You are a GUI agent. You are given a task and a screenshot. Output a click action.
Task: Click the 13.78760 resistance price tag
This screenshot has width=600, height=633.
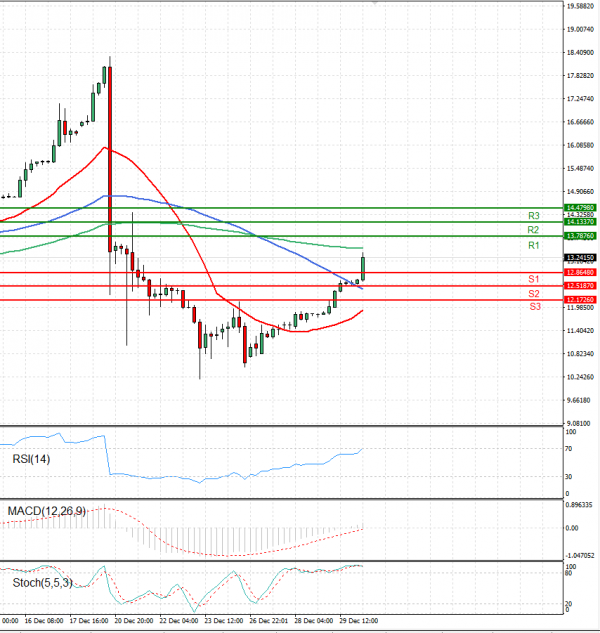[579, 235]
